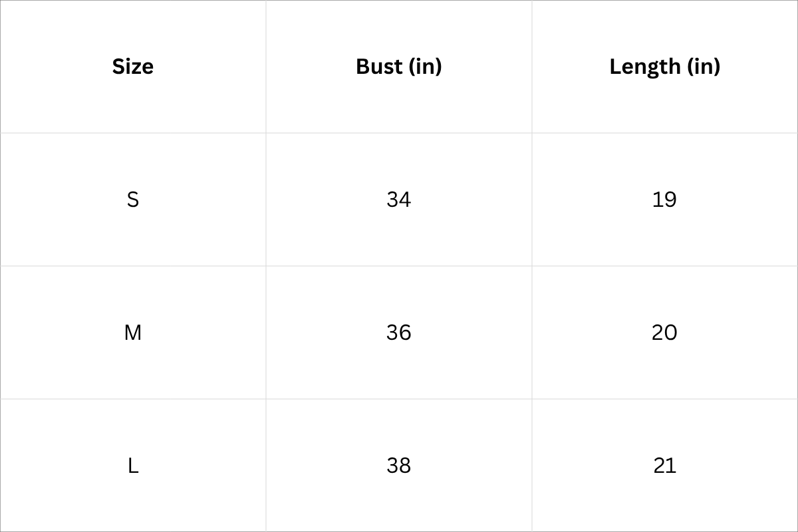Screen dimensions: 798x532
Task: Click the gridline between cells 36 and 38
Action: point(399,399)
